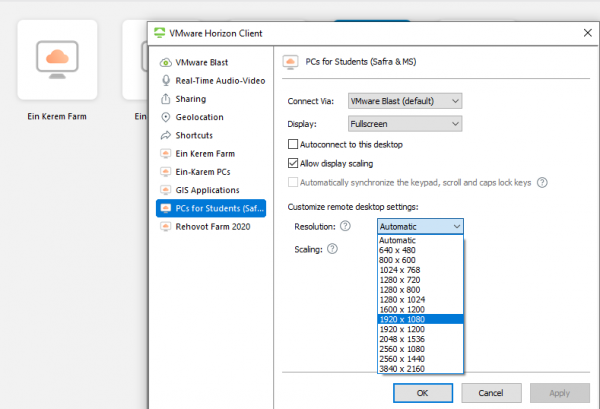The width and height of the screenshot is (600, 409).
Task: Click the VMware Blast eye icon in sidebar
Action: 165,62
